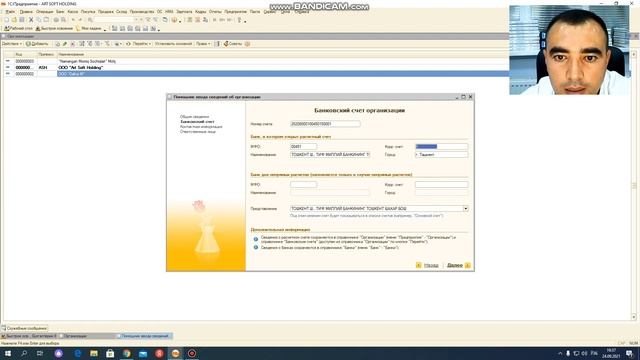Open the Файл menu
This screenshot has height=360, width=640.
10,12
